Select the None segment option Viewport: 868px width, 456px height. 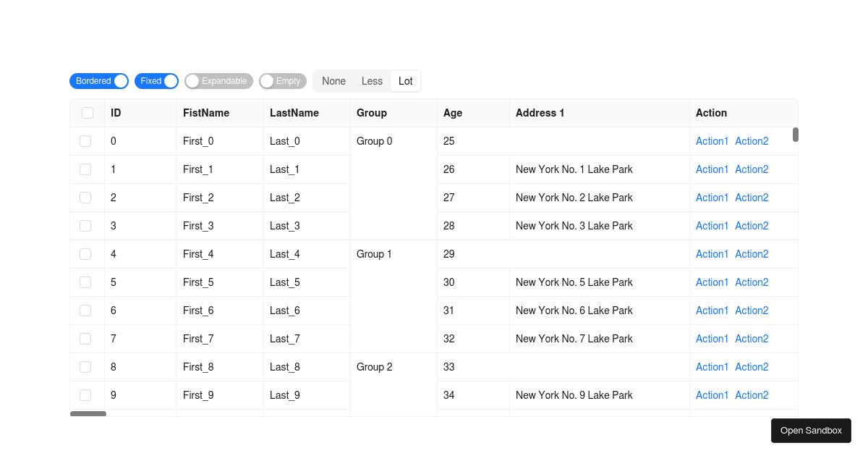point(333,81)
